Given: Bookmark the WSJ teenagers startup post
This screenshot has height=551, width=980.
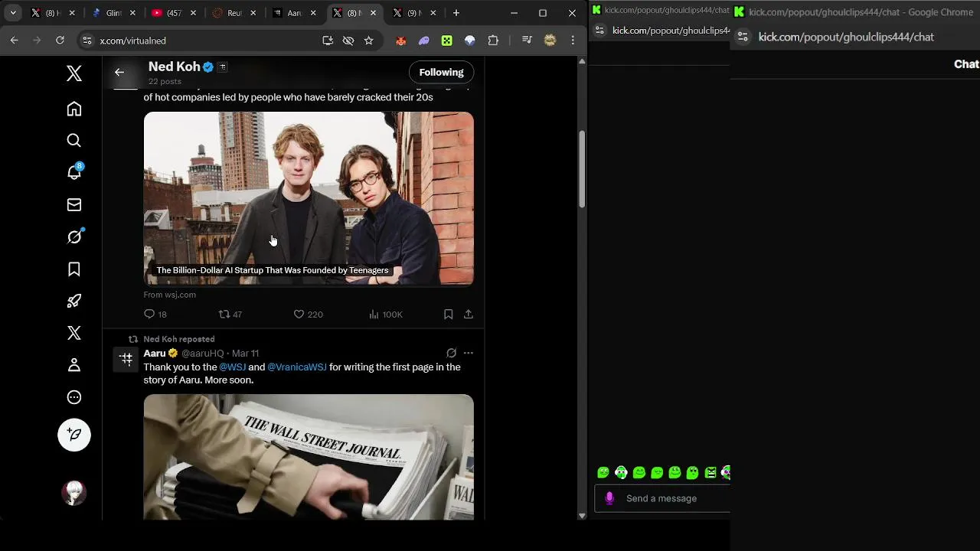Looking at the screenshot, I should click(449, 315).
